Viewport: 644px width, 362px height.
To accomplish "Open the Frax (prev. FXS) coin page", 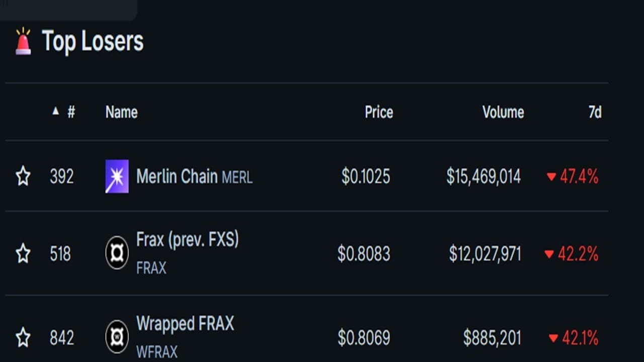I will tap(187, 239).
